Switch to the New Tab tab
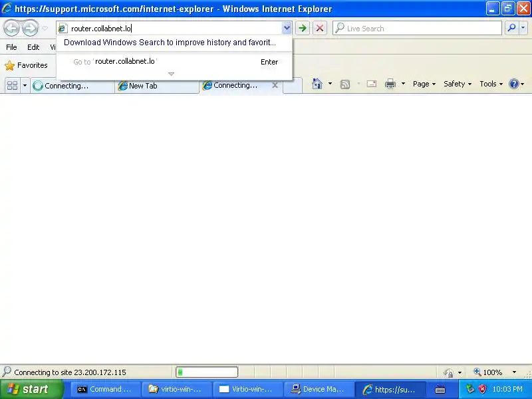 [x=157, y=86]
